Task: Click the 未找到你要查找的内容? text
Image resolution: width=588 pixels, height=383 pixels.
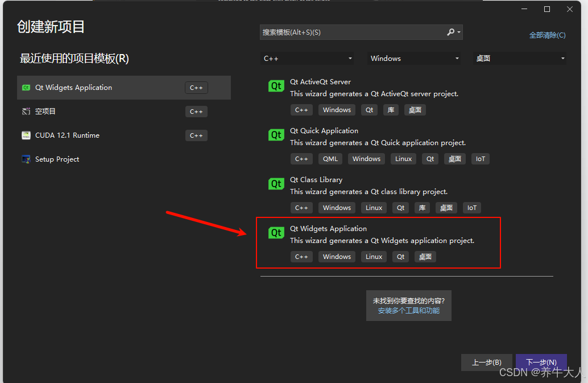Action: pyautogui.click(x=409, y=301)
